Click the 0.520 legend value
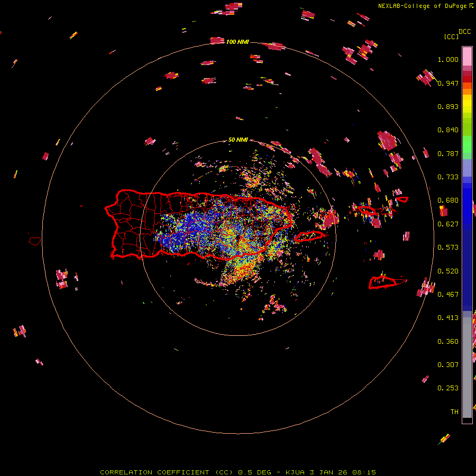Image resolution: width=476 pixels, height=476 pixels. (x=448, y=271)
